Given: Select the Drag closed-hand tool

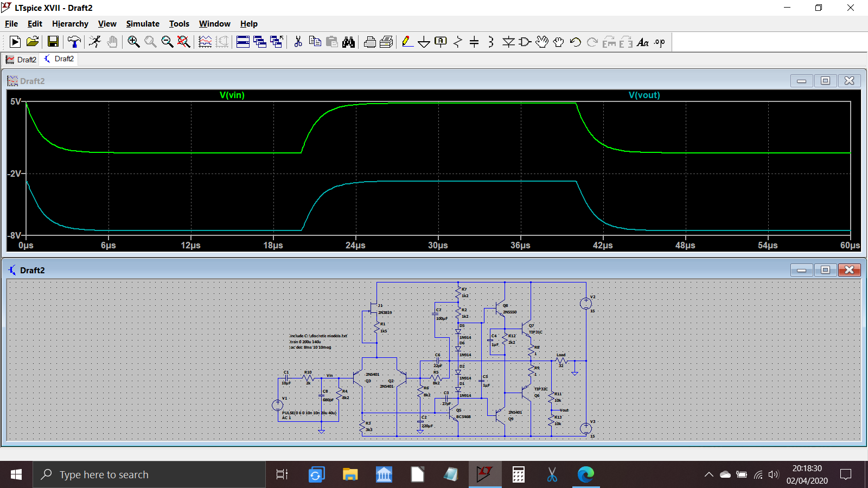Looking at the screenshot, I should (558, 42).
